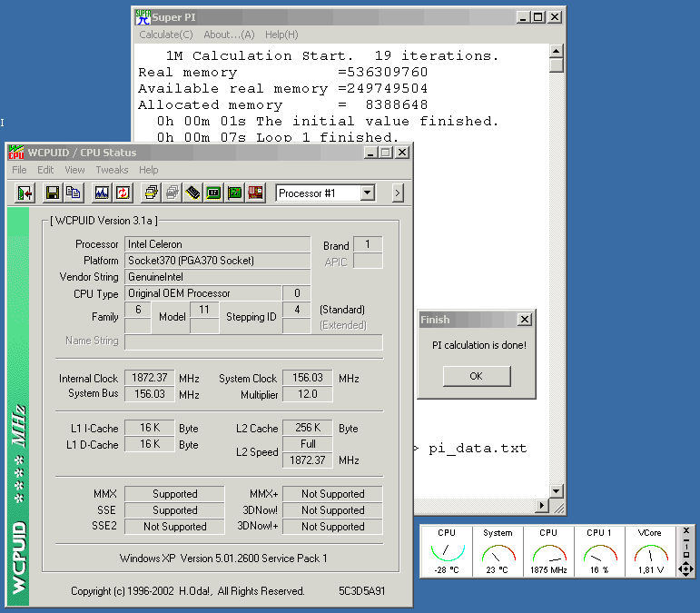Viewport: 700px width, 613px height.
Task: Open the About...(A) menu in Super PI
Action: tap(229, 35)
